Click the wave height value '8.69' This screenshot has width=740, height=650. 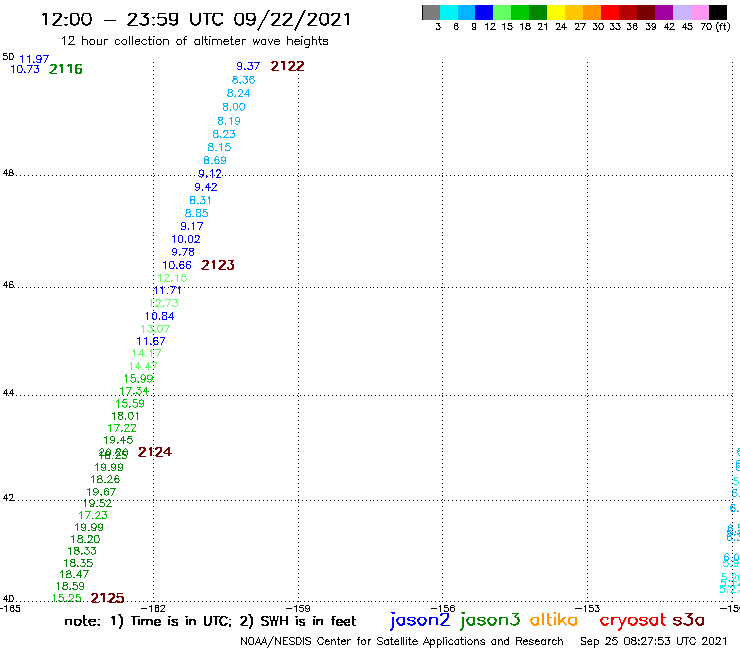point(215,160)
